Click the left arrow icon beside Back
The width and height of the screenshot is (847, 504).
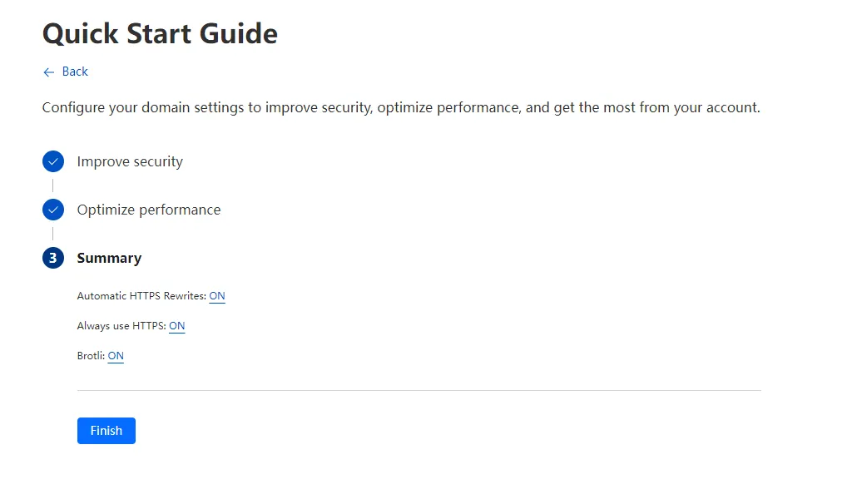[48, 72]
